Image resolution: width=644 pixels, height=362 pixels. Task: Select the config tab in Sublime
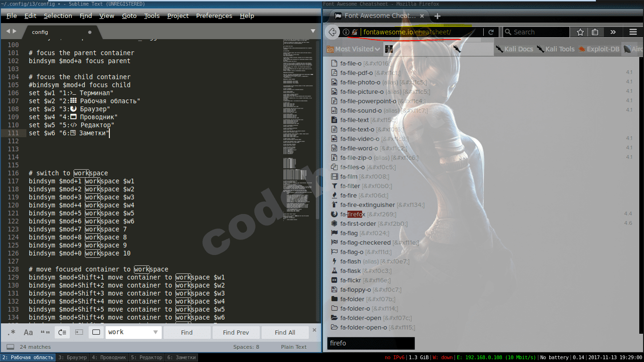(61, 32)
